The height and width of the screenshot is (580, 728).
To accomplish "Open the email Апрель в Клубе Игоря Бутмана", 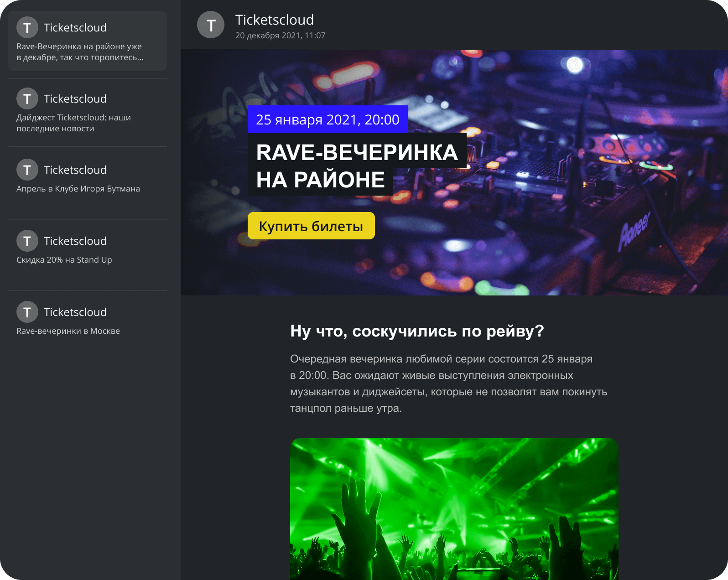I will tap(88, 182).
